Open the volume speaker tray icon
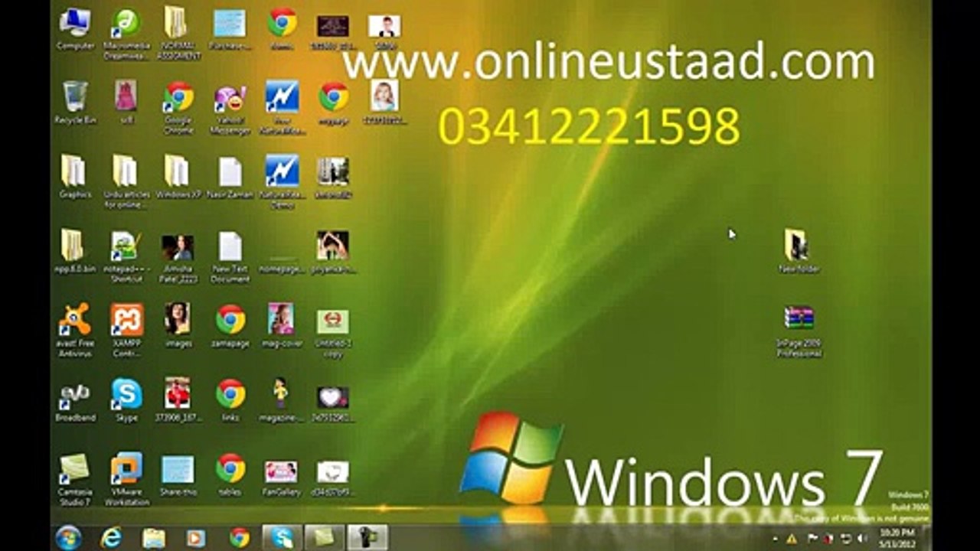Image resolution: width=980 pixels, height=551 pixels. click(x=863, y=539)
